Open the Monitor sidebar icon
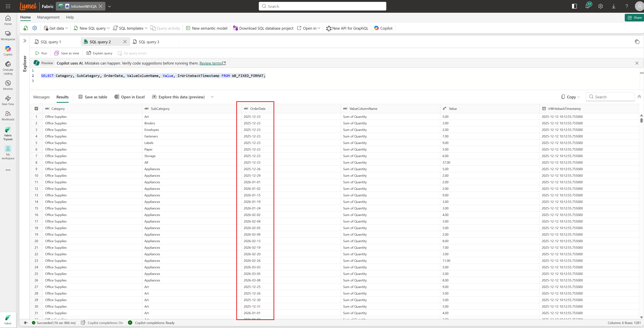Viewport: 644px width, 328px height. [x=8, y=85]
